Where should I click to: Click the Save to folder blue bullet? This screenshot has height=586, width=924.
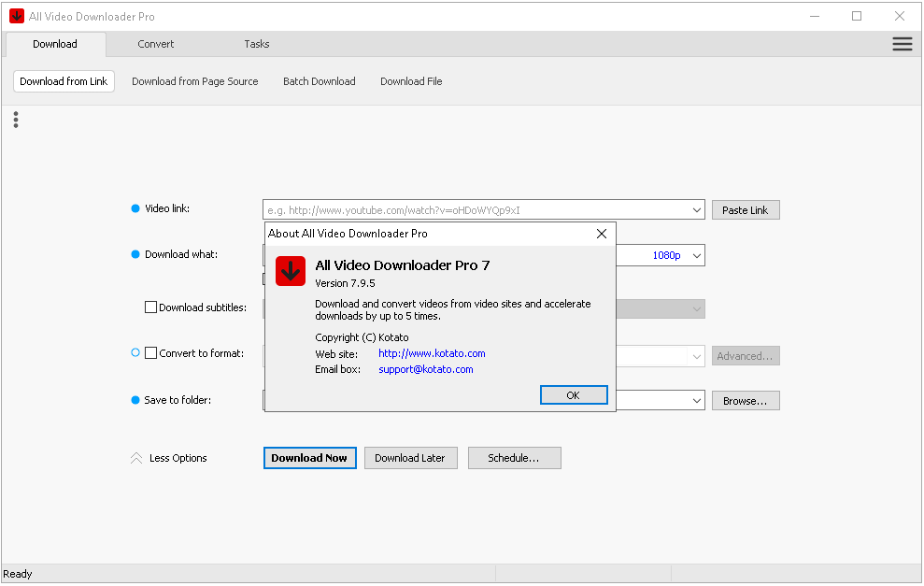click(135, 400)
